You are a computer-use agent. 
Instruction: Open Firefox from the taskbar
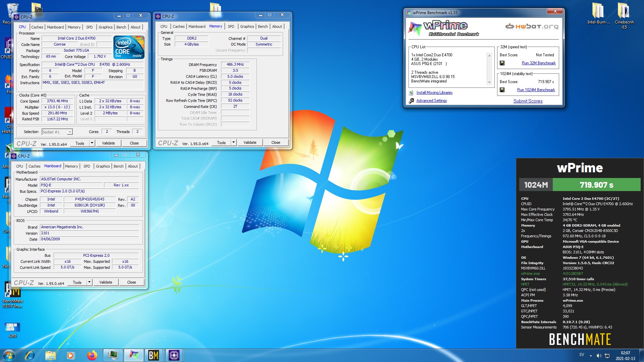[x=92, y=355]
